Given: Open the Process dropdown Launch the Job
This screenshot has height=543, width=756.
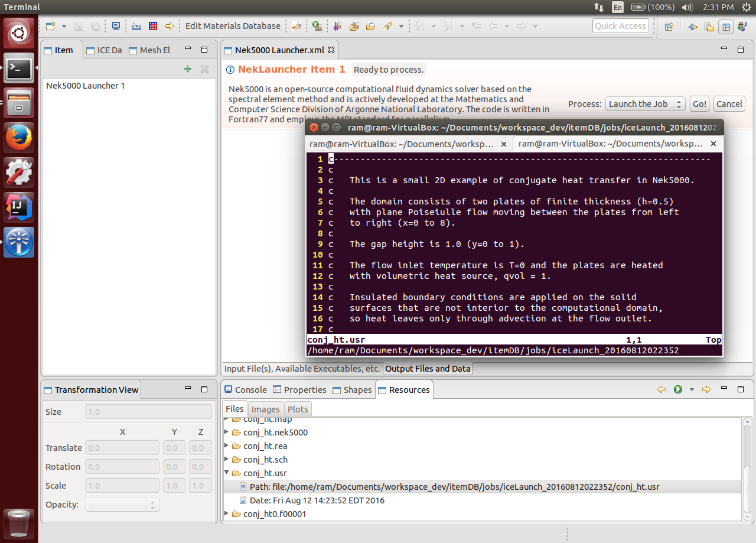Looking at the screenshot, I should (645, 104).
